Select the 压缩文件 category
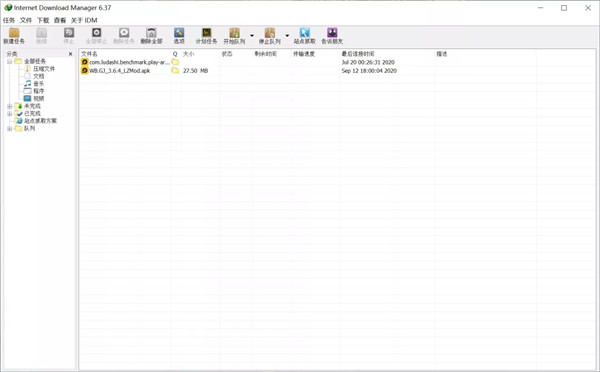Screen dimensions: 600x372 44,69
